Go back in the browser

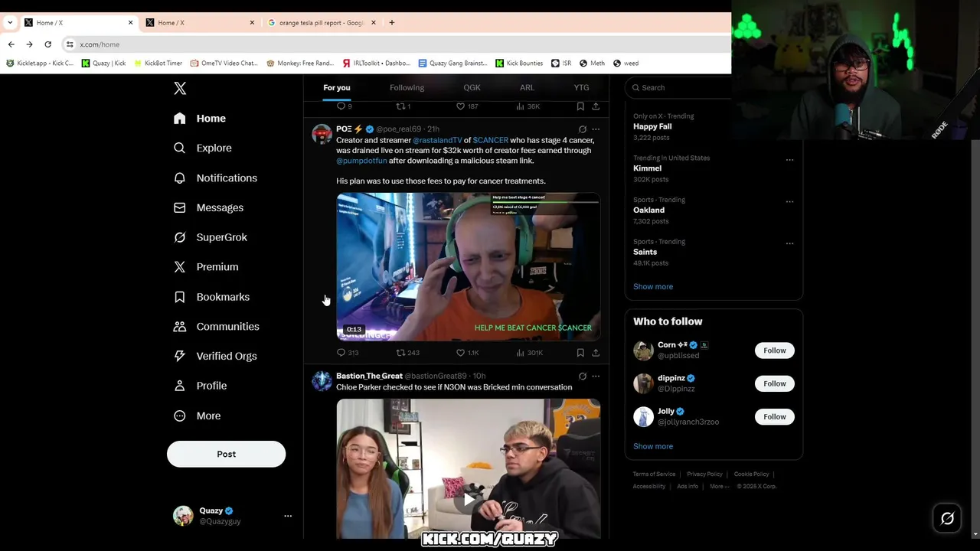(11, 44)
